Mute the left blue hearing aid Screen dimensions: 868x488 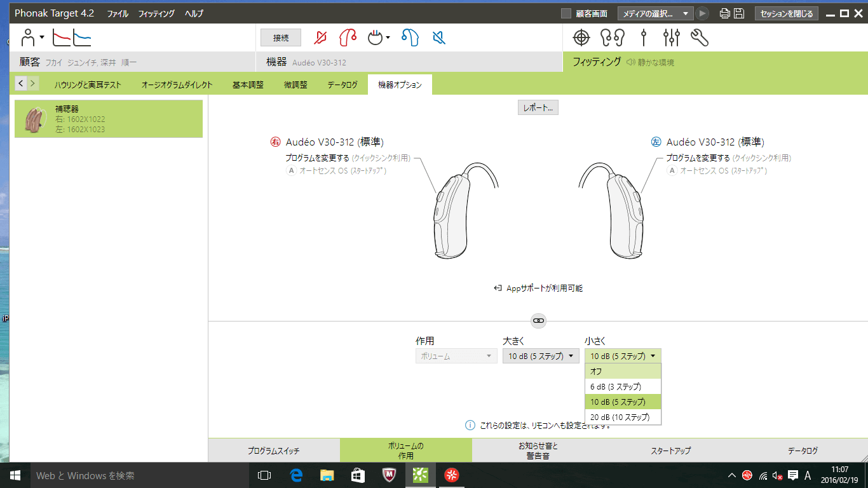coord(439,38)
